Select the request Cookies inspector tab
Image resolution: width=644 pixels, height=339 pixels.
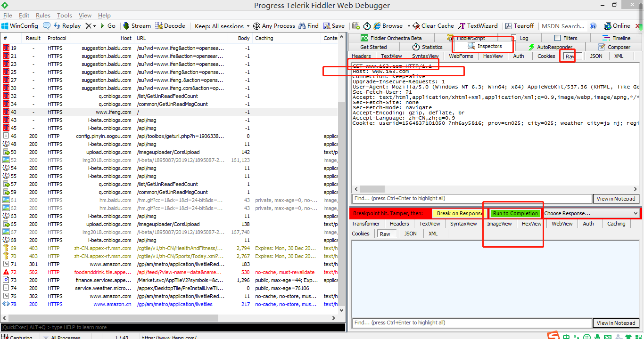(546, 56)
